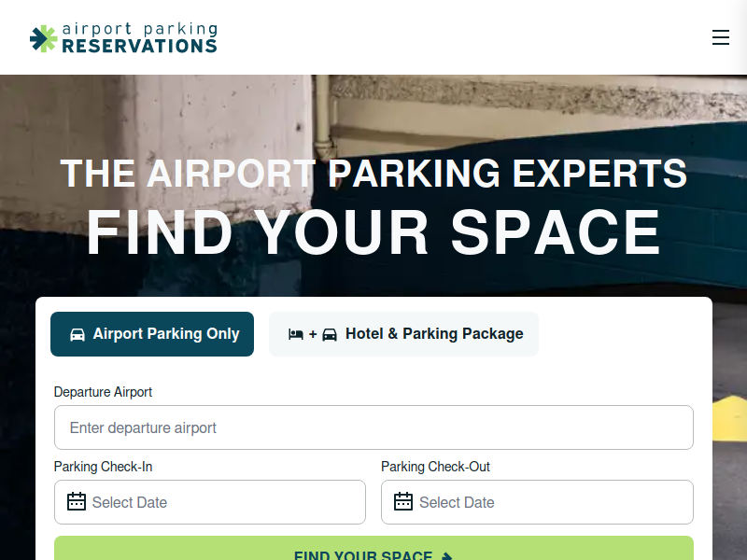
Task: Click the Departure Airport label
Action: point(103,392)
